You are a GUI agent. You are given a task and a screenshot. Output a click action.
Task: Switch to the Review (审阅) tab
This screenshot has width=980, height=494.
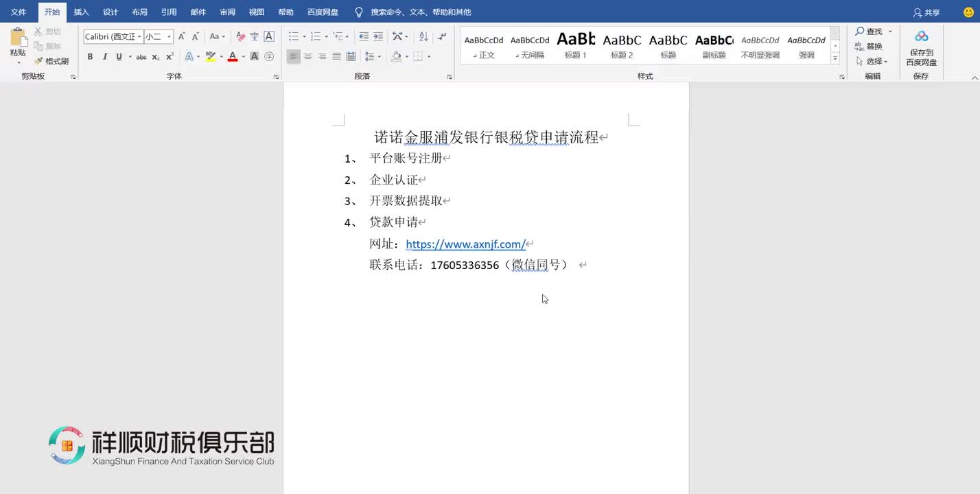tap(227, 12)
